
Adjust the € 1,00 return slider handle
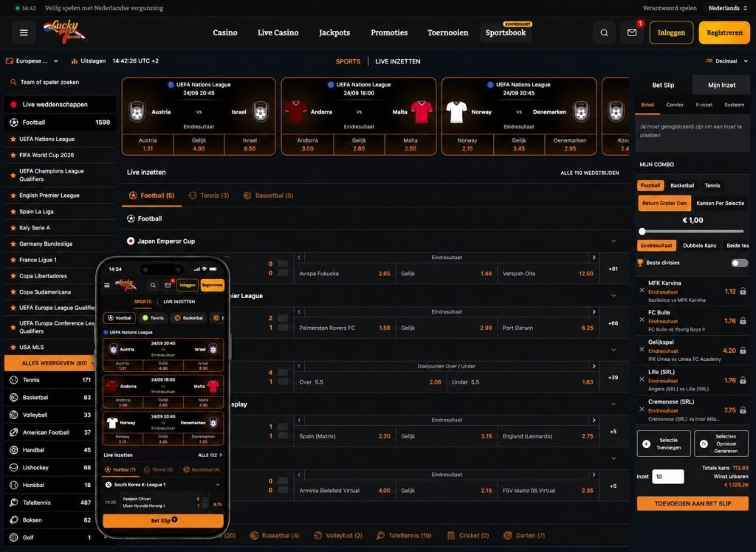point(642,232)
